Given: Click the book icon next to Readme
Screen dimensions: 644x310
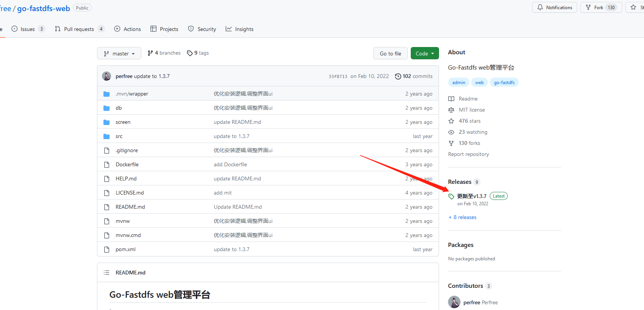Looking at the screenshot, I should [451, 99].
